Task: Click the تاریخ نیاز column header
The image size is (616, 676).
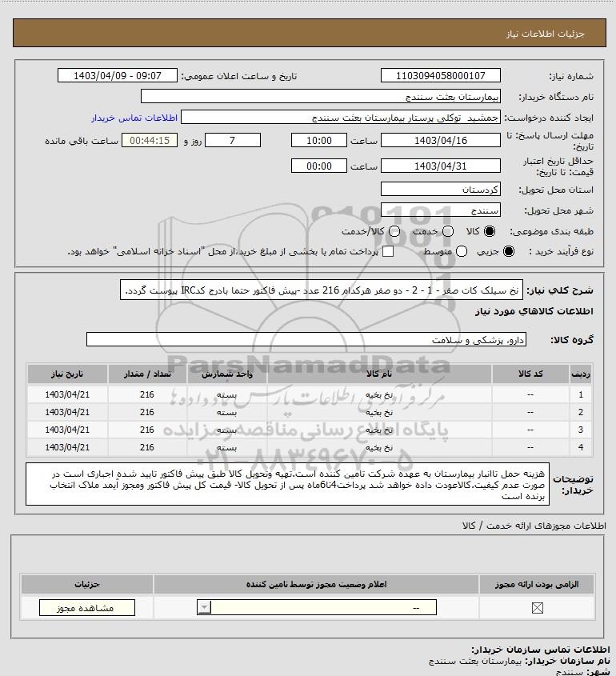Action: (67, 374)
